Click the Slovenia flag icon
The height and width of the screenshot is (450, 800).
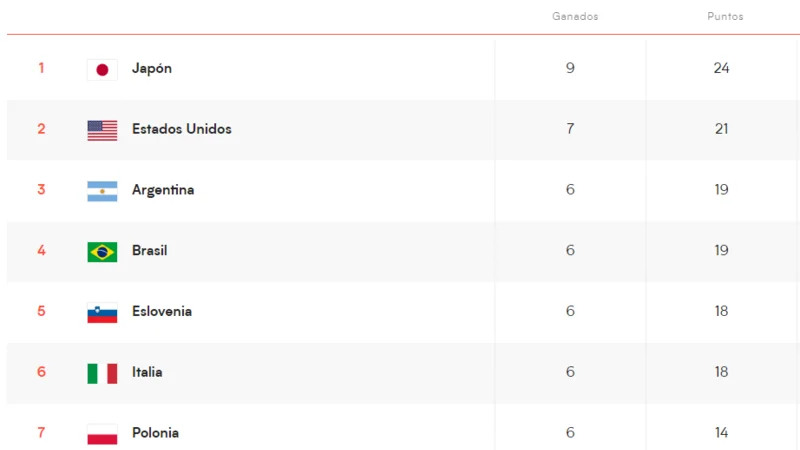point(102,313)
